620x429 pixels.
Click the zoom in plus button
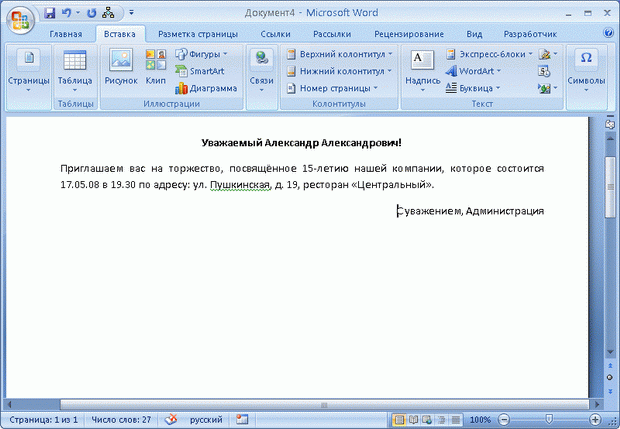click(595, 420)
